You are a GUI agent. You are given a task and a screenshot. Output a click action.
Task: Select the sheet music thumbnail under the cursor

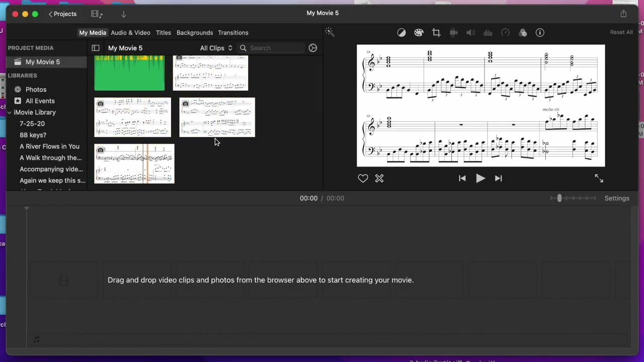click(x=217, y=117)
